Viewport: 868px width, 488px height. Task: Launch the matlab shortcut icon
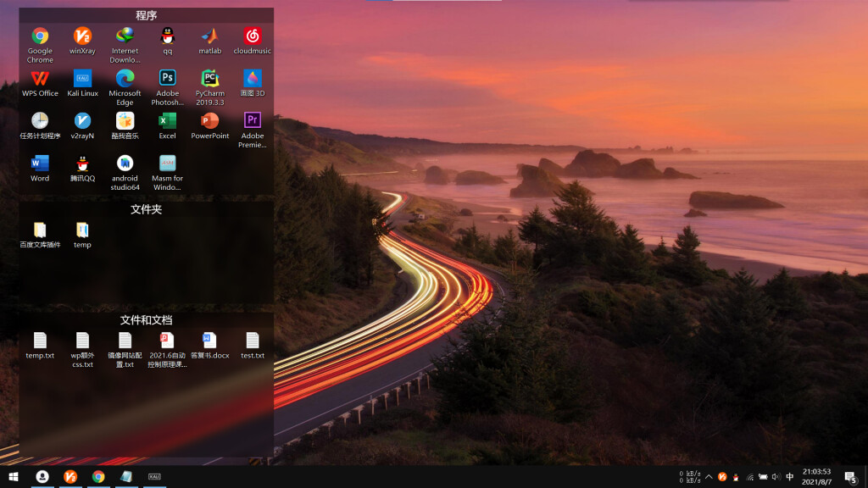pyautogui.click(x=210, y=41)
